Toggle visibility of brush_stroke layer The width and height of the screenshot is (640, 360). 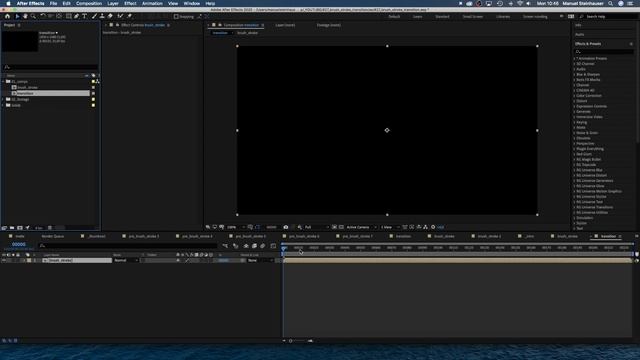point(4,260)
